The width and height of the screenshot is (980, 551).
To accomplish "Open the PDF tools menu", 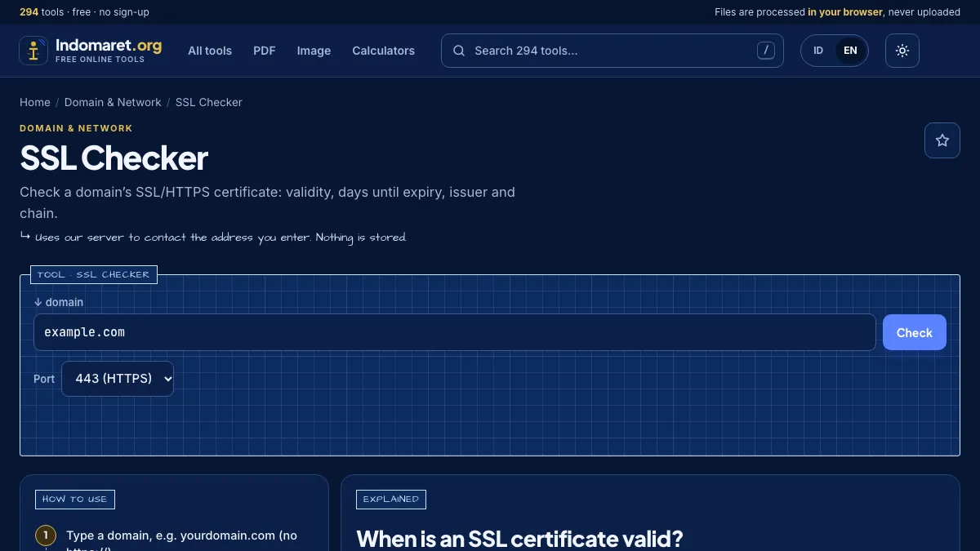I will pos(265,51).
